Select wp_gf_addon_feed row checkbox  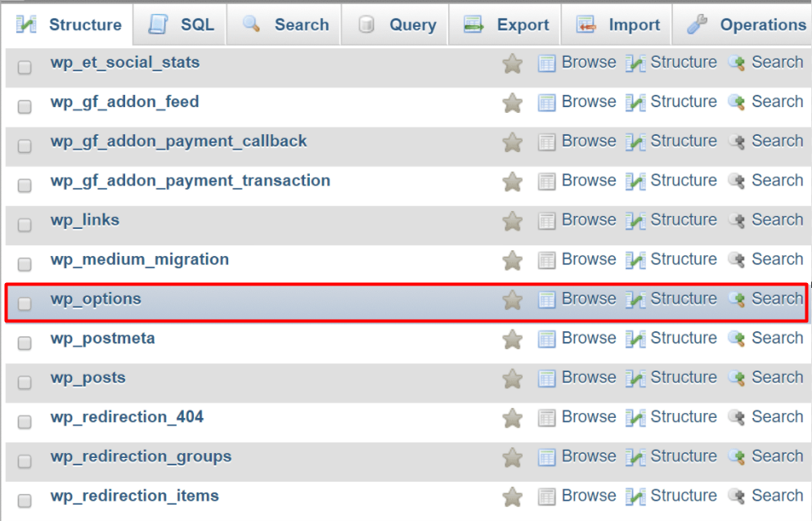[25, 106]
